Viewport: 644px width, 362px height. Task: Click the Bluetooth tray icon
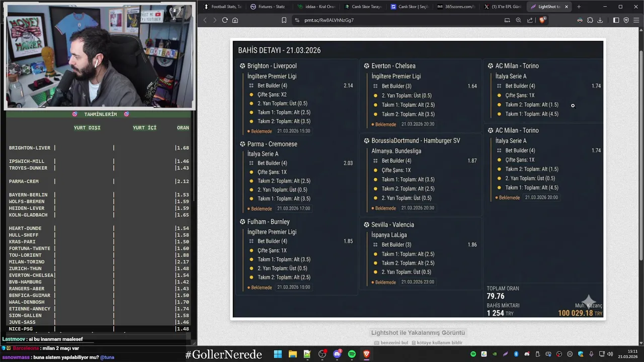516,354
